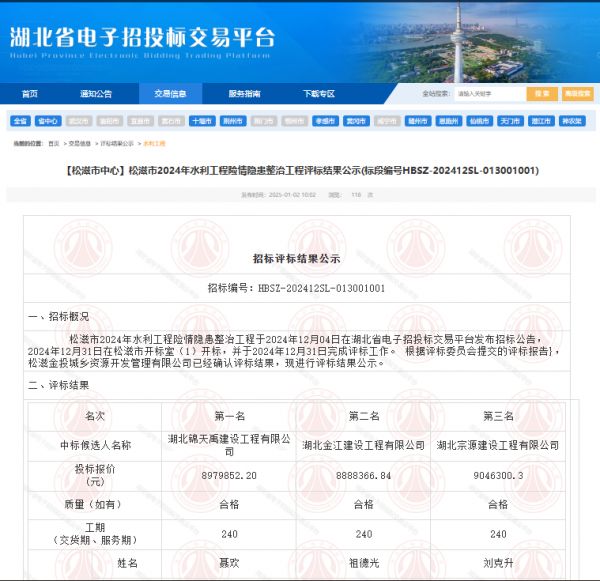The width and height of the screenshot is (600, 581).
Task: Click the 水利工程 breadcrumb link
Action: (154, 144)
